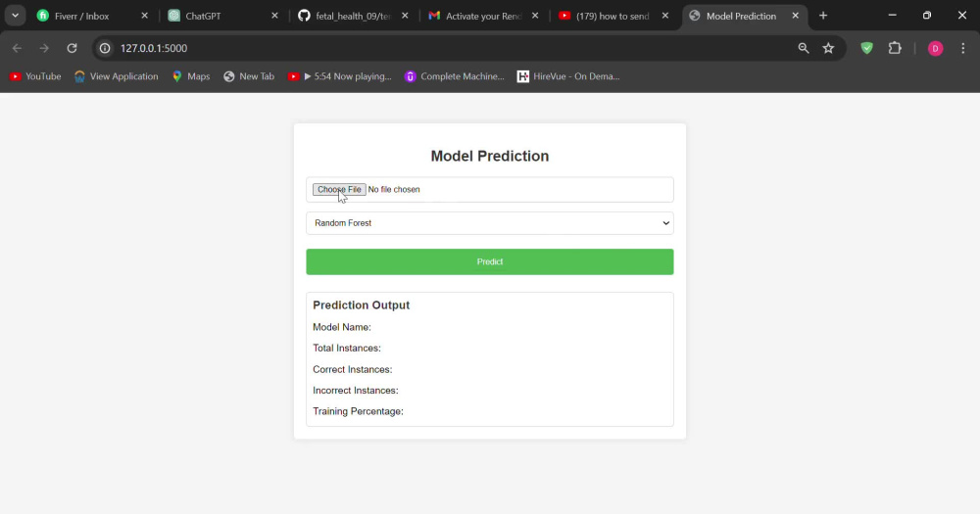Click the "Training Percentage:" label
980x514 pixels.
(x=358, y=411)
